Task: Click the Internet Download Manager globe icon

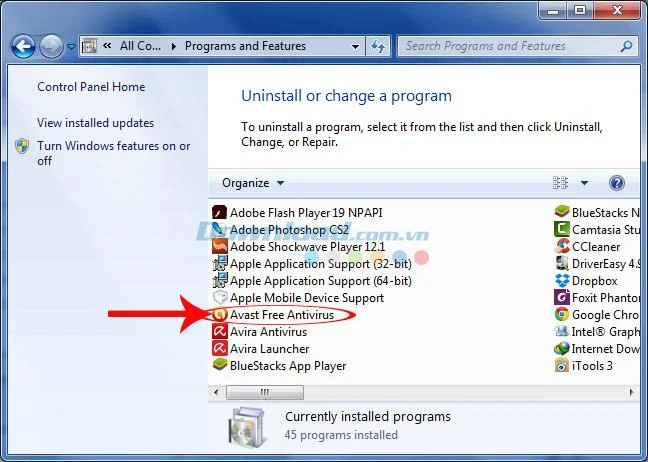Action: 562,348
